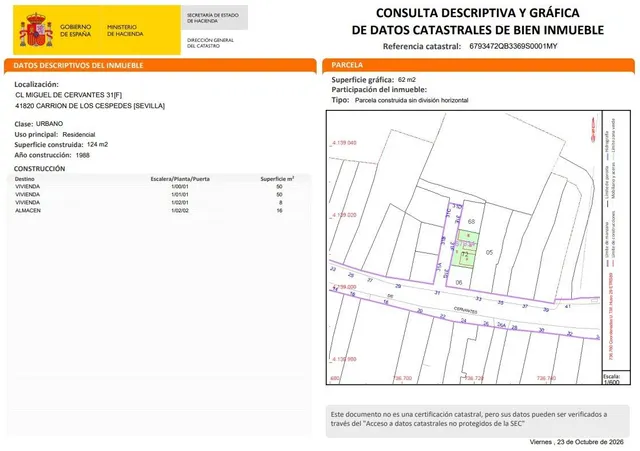Image resolution: width=640 pixels, height=451 pixels.
Task: Select address 'CL MIGUEL DE CERVANTES 31[F]'
Action: click(69, 95)
